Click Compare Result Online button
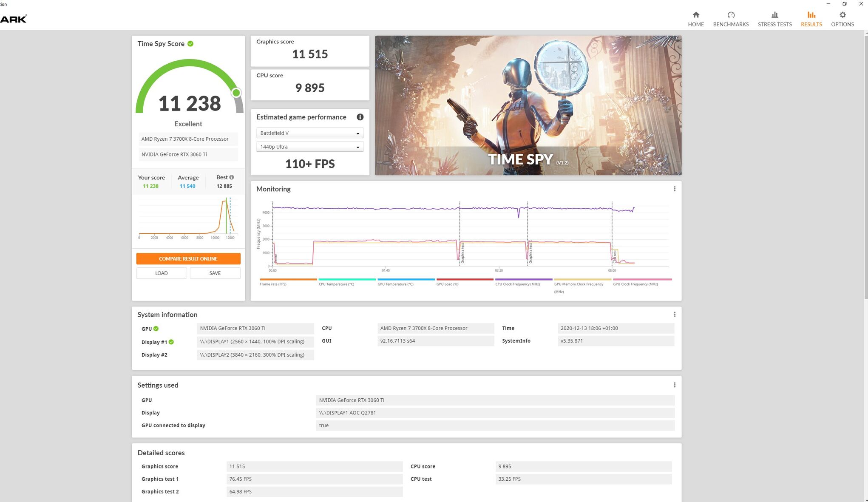The image size is (868, 502). tap(188, 258)
